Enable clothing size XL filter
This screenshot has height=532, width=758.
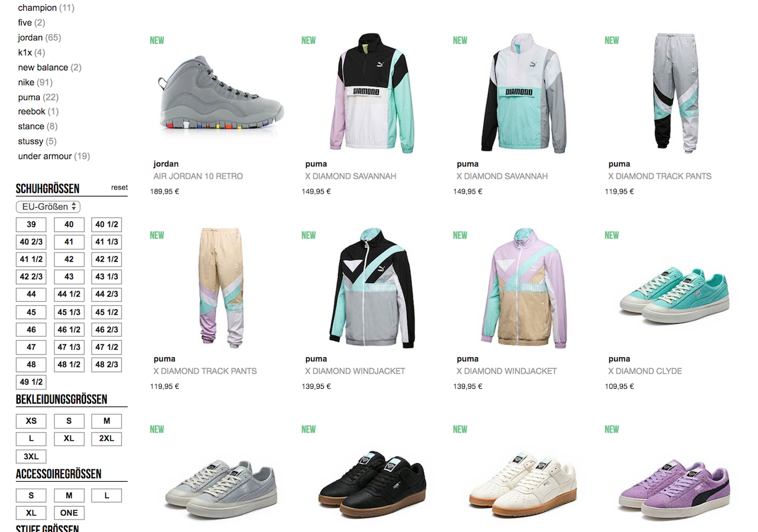[69, 439]
